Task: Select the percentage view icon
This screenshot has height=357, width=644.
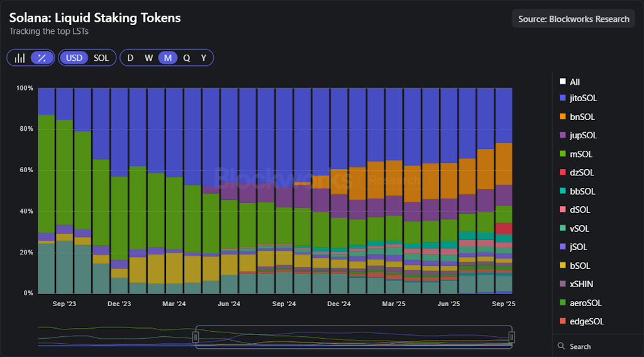Action: click(42, 58)
